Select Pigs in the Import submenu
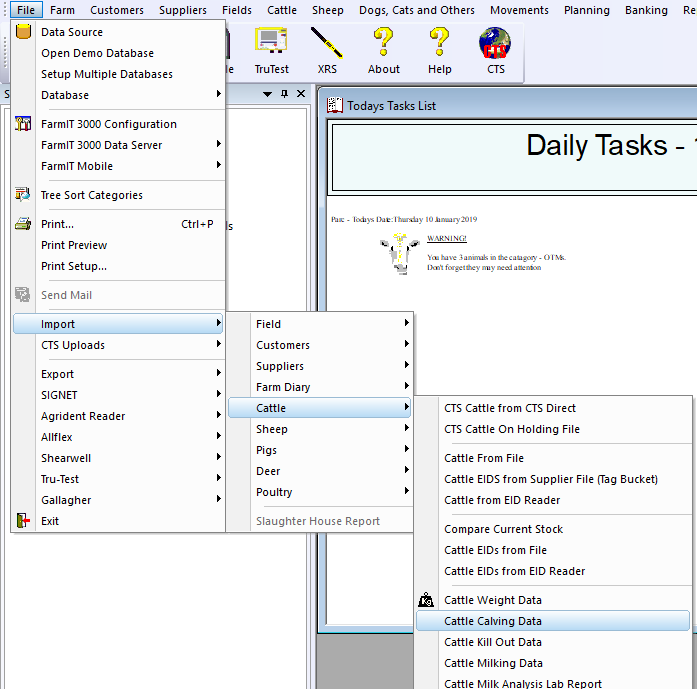This screenshot has width=697, height=689. click(x=320, y=450)
